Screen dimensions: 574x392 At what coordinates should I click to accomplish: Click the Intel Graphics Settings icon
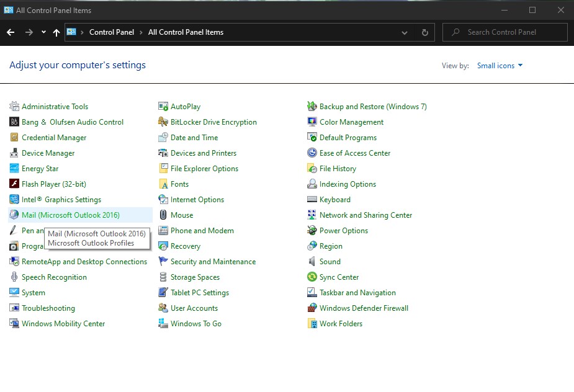[x=14, y=200]
